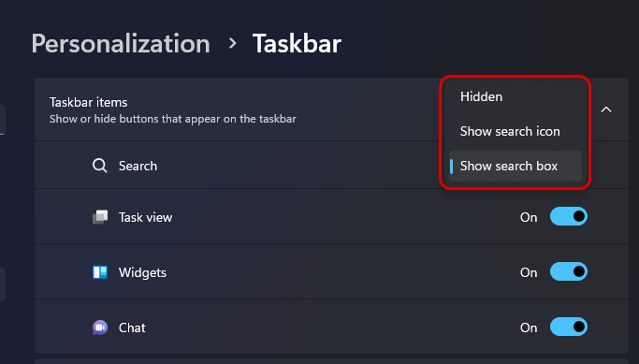Image resolution: width=639 pixels, height=364 pixels.
Task: Click the Task view icon
Action: coord(100,217)
